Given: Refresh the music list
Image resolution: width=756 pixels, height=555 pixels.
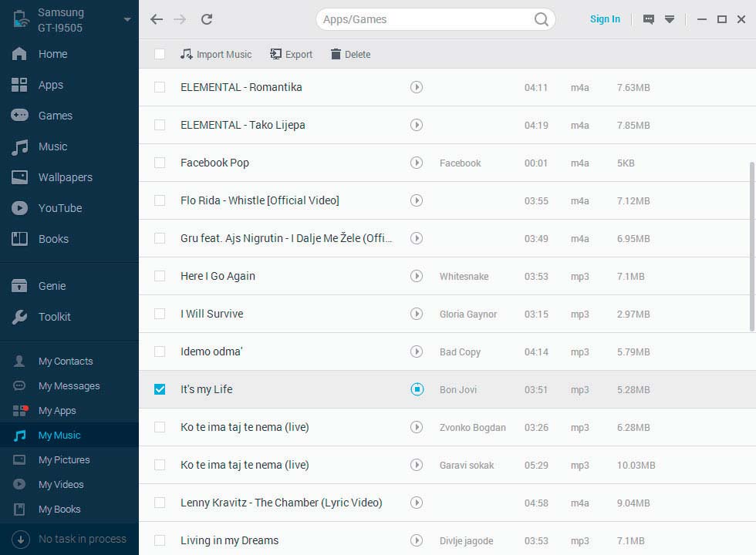Looking at the screenshot, I should click(x=207, y=19).
